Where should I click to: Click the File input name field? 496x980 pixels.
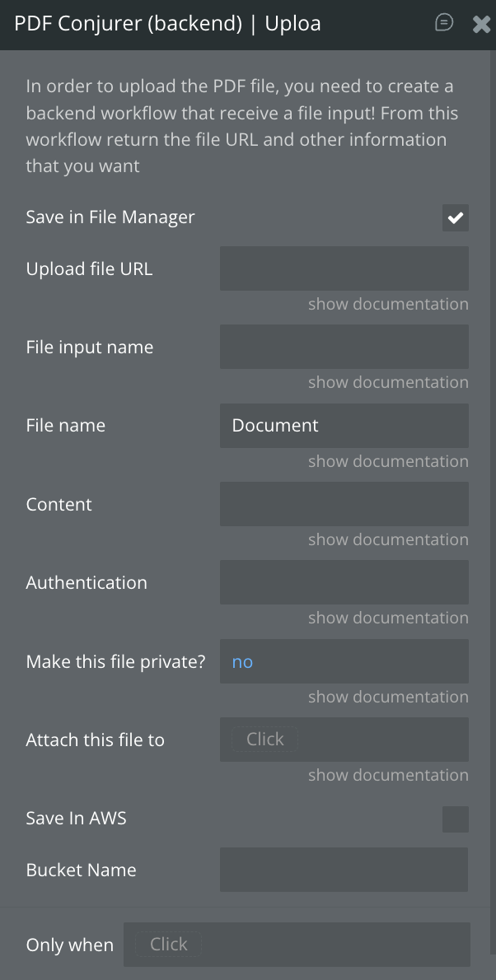[x=344, y=347]
